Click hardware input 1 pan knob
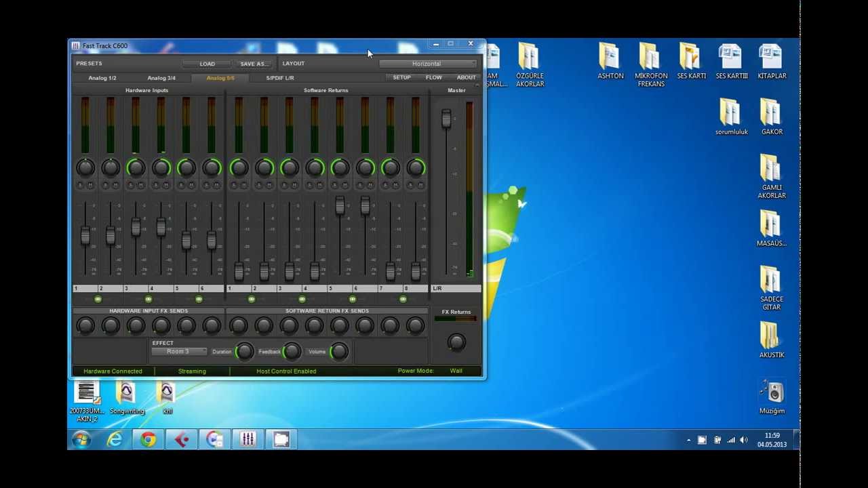The height and width of the screenshot is (488, 868). [85, 167]
